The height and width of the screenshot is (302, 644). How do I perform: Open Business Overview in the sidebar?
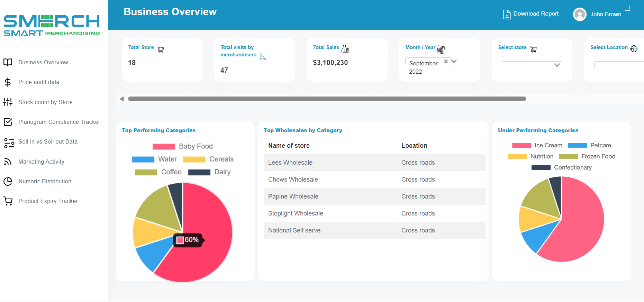43,63
